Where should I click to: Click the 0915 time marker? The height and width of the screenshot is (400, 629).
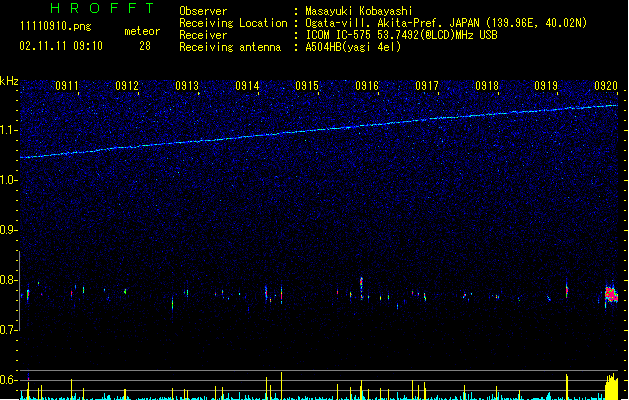click(307, 86)
